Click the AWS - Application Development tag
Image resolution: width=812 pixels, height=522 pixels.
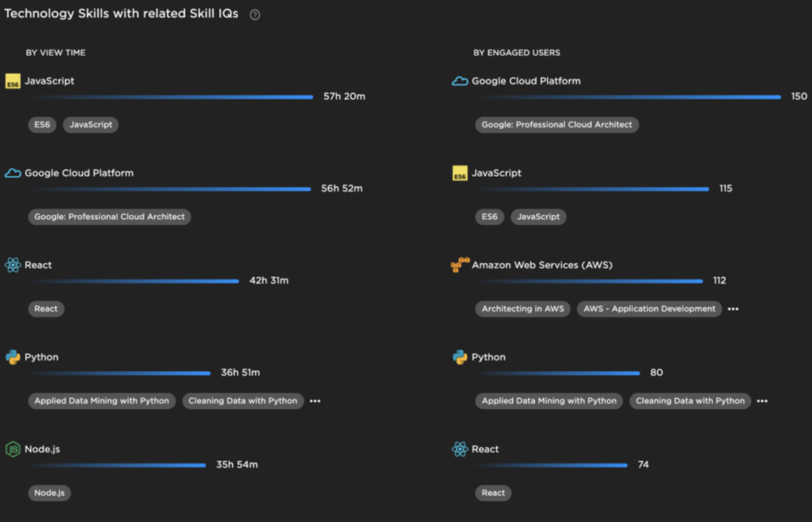[650, 309]
